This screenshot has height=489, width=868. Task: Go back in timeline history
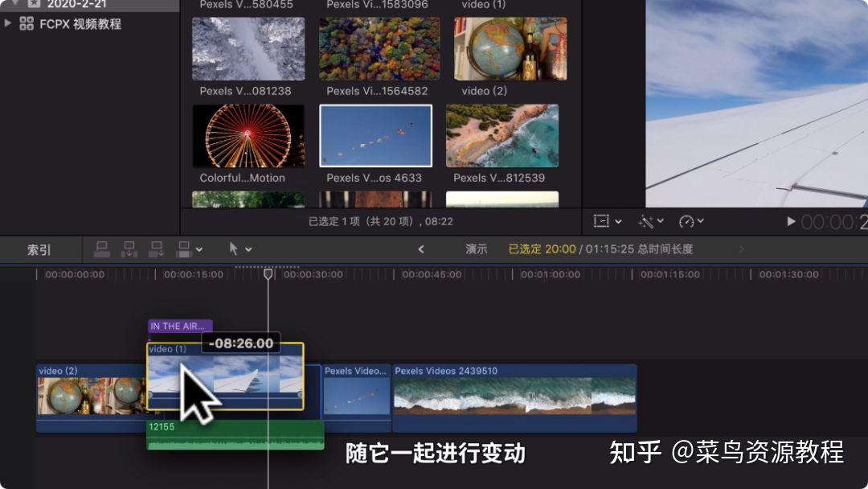(421, 249)
